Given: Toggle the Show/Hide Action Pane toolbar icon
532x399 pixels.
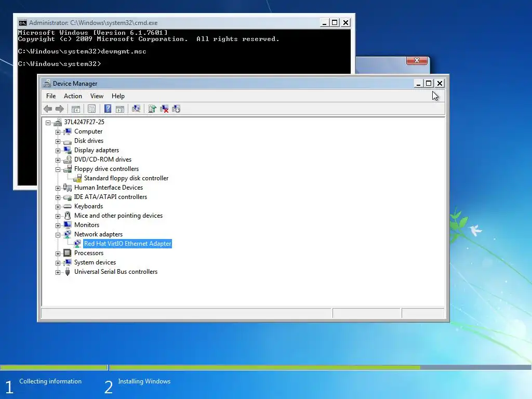Looking at the screenshot, I should pos(120,109).
